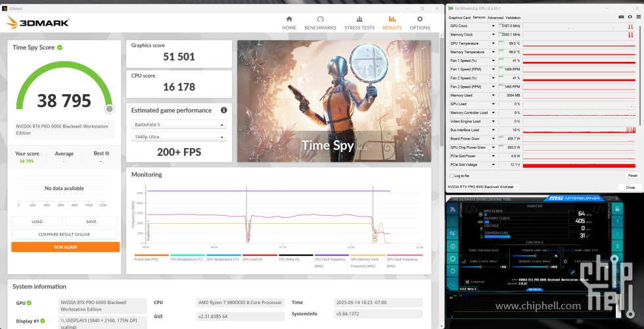
Task: Apply Afterburner settings with the checkmark icon
Action: 453,284
